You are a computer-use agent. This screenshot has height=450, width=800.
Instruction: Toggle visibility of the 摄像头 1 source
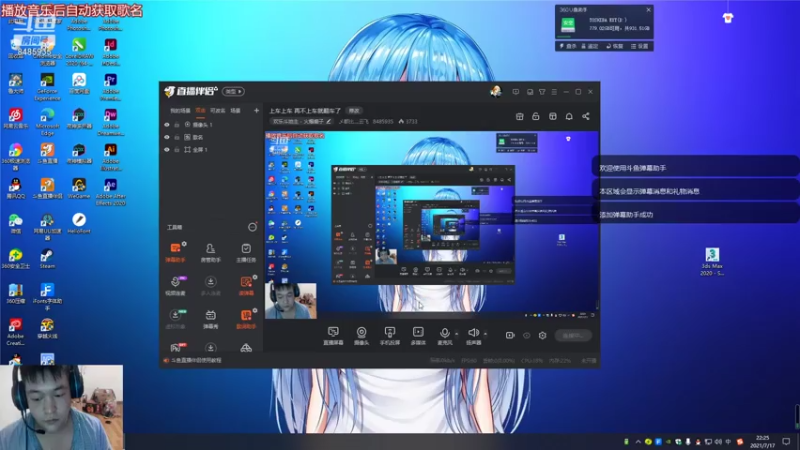[x=167, y=124]
